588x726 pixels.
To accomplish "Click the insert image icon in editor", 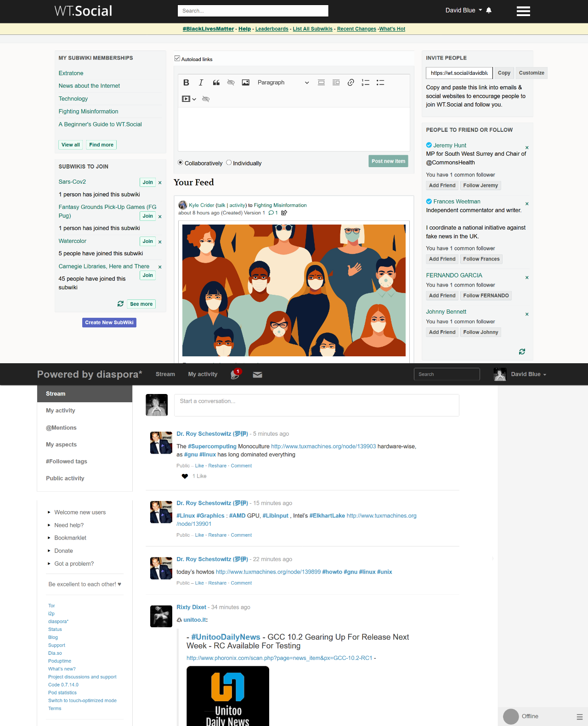I will [x=246, y=83].
